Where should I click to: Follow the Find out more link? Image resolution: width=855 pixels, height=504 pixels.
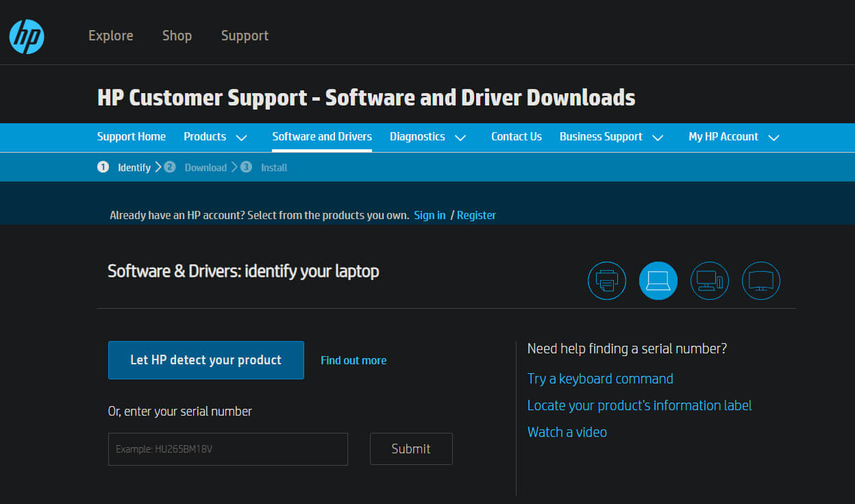point(354,360)
